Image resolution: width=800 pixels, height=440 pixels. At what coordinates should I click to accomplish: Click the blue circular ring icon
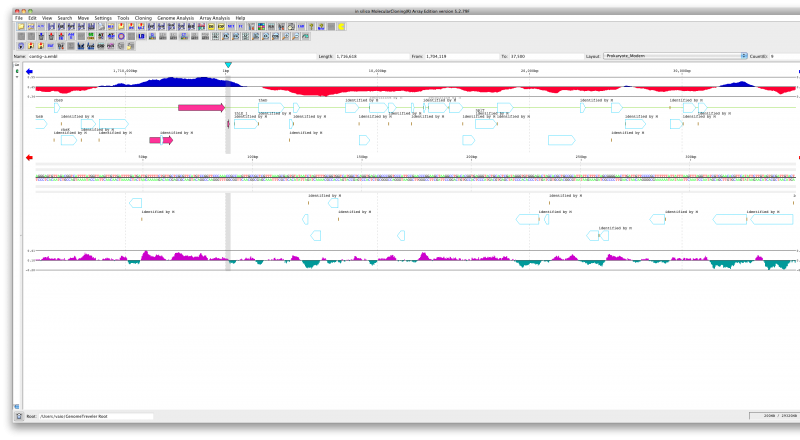tap(121, 36)
